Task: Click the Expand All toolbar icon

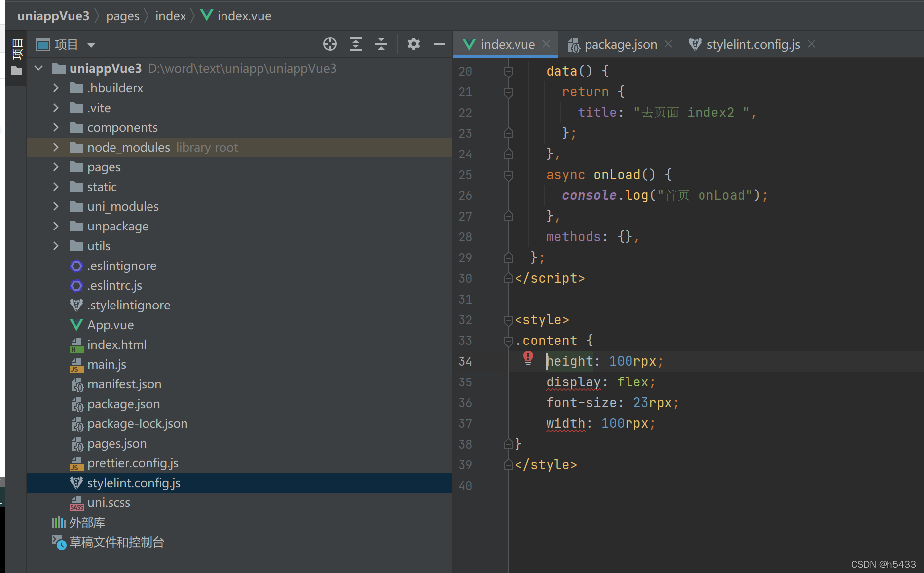Action: [x=356, y=44]
